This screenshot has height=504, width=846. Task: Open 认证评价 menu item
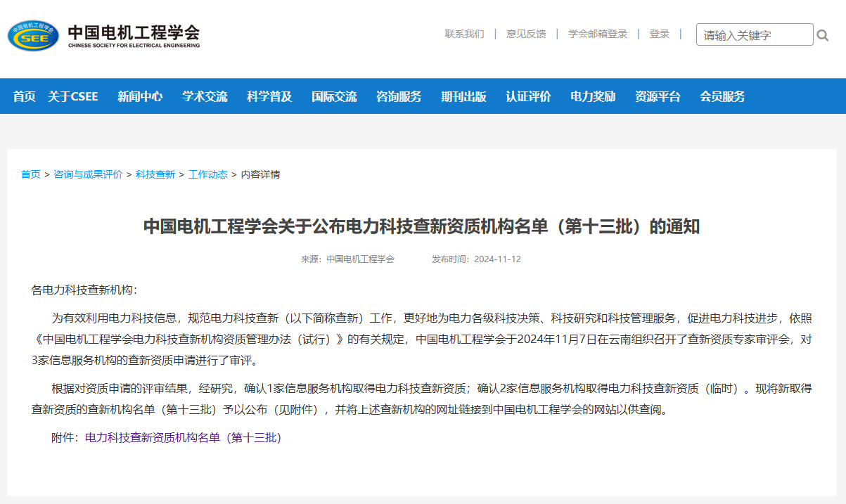528,96
